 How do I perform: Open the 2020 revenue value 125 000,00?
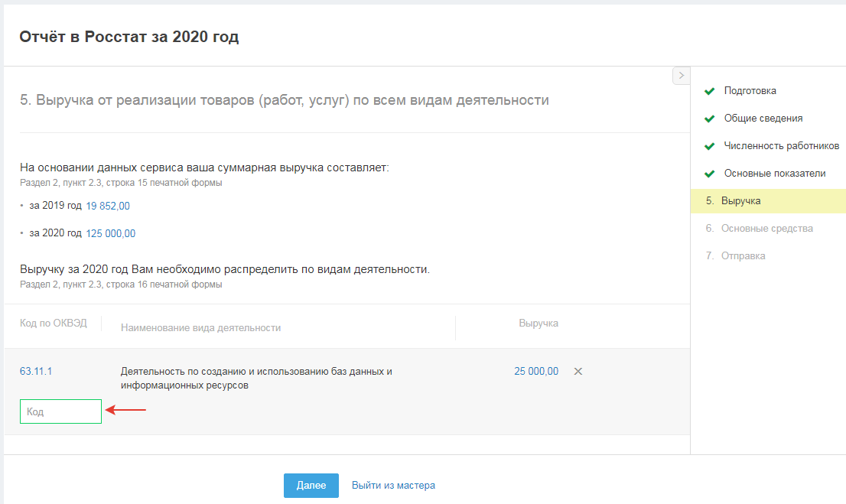pos(111,233)
